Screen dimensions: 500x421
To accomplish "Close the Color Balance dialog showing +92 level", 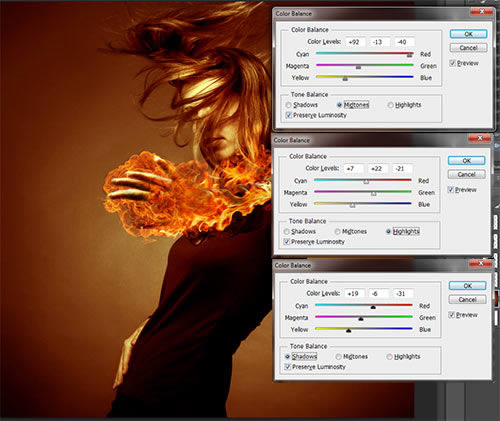I will (481, 12).
